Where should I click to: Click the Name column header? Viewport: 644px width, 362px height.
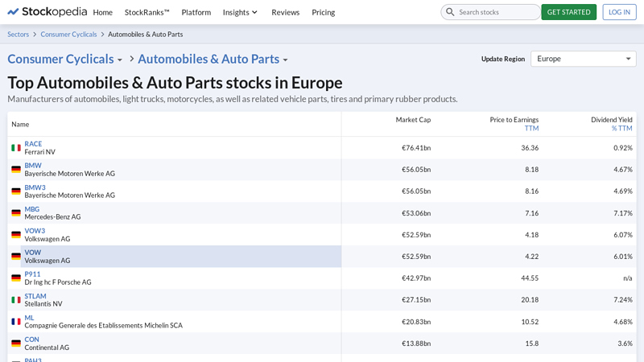coord(20,125)
